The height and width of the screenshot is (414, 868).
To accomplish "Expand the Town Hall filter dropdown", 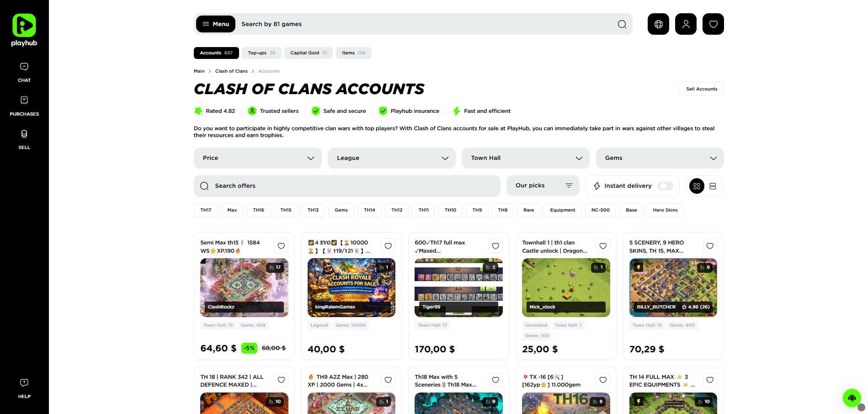I will click(x=526, y=158).
